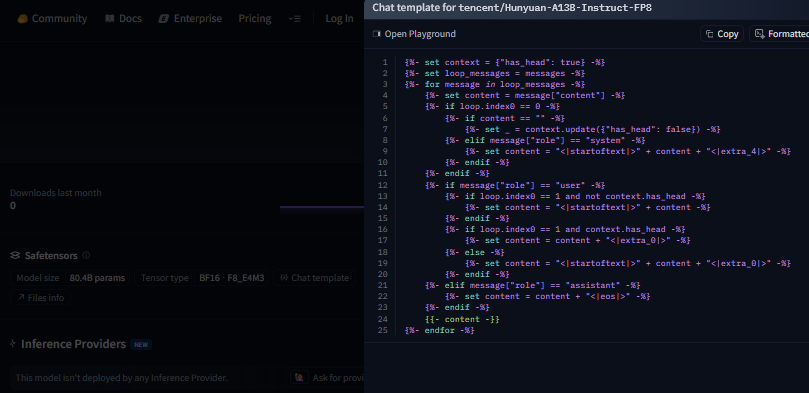Click line number 17 in gutter
809x393 pixels.
(x=383, y=241)
